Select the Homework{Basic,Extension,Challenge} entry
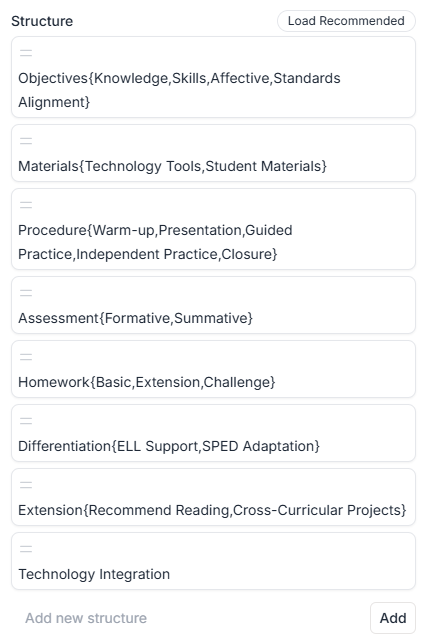Viewport: 425px width, 642px height. tap(147, 382)
